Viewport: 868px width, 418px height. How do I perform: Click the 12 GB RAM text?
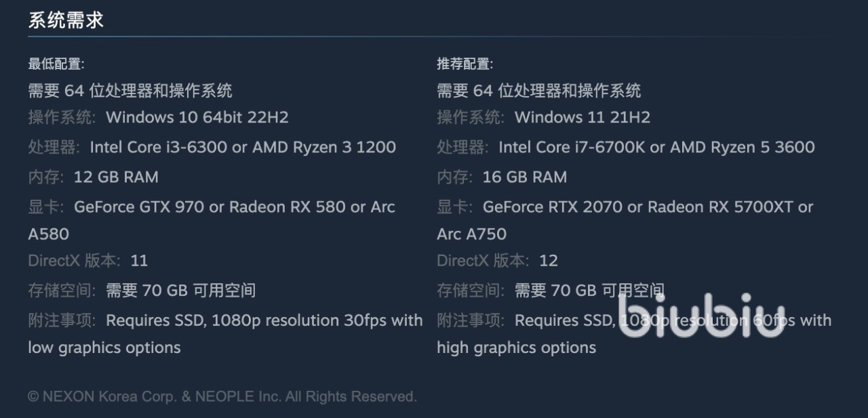point(115,177)
